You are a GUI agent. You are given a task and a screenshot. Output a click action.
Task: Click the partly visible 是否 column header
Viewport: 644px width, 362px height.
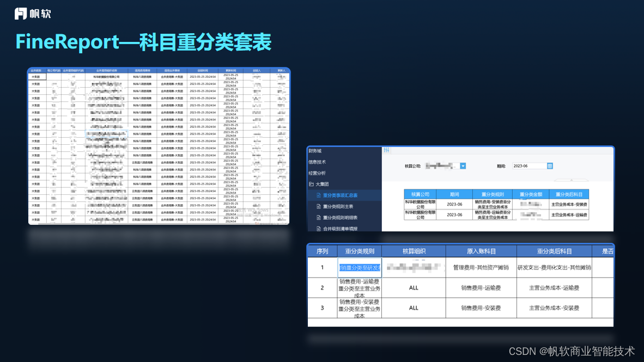click(603, 251)
